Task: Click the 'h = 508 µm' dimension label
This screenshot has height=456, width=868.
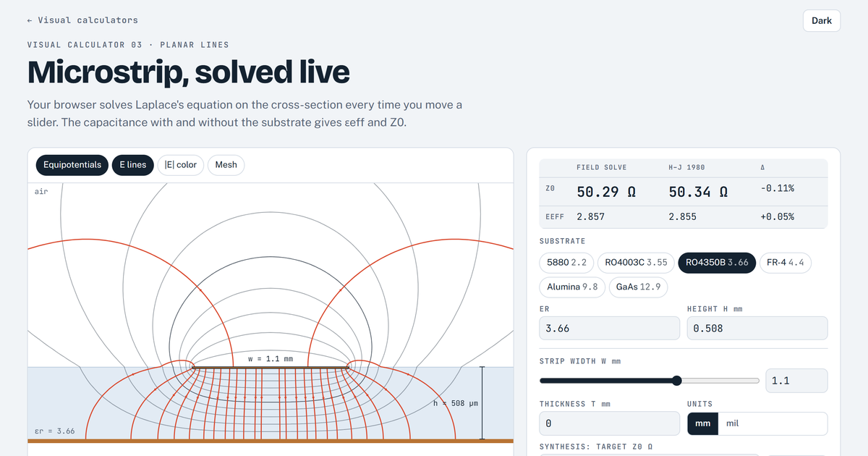Action: [x=456, y=403]
